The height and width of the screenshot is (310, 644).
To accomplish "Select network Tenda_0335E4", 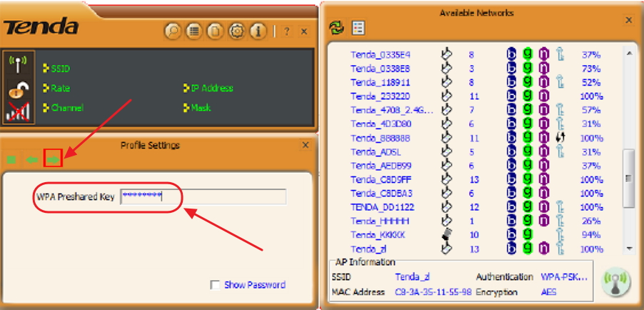I will (381, 54).
